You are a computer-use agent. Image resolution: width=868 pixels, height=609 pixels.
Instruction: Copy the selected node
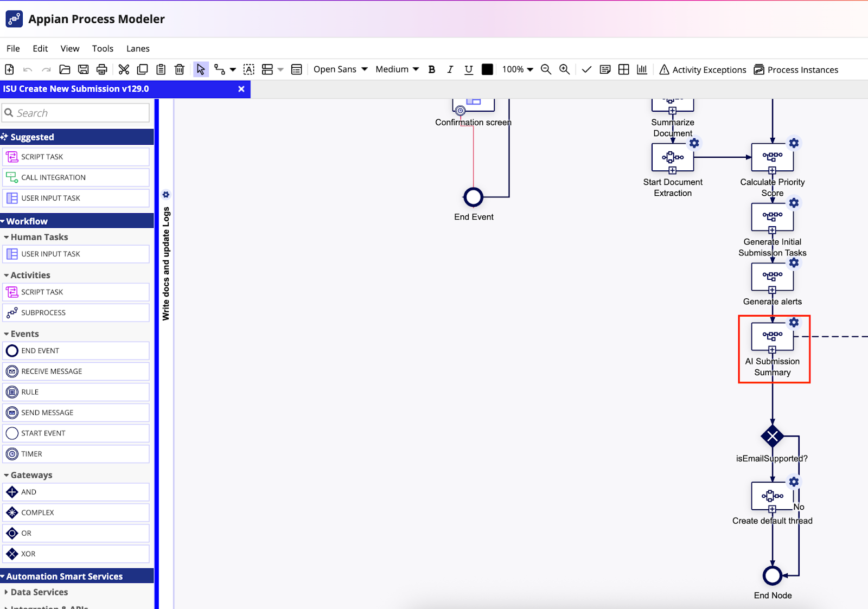142,69
